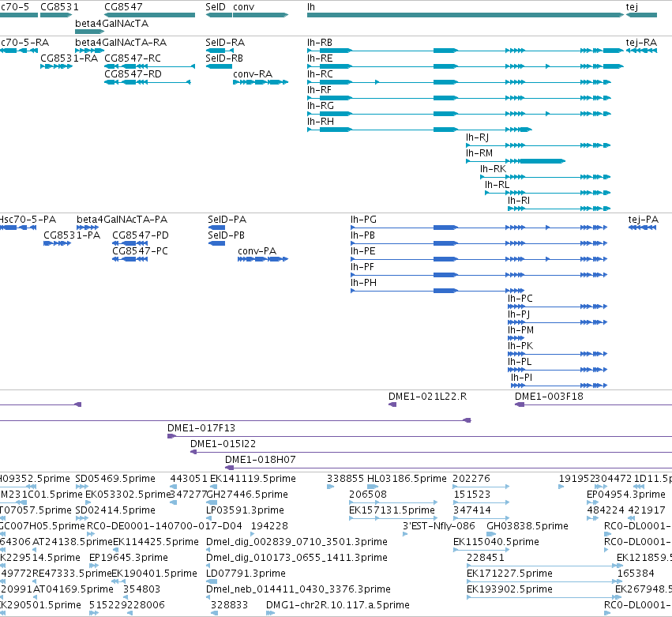Click the tej-PA protein label
The image size is (672, 617).
tap(643, 220)
